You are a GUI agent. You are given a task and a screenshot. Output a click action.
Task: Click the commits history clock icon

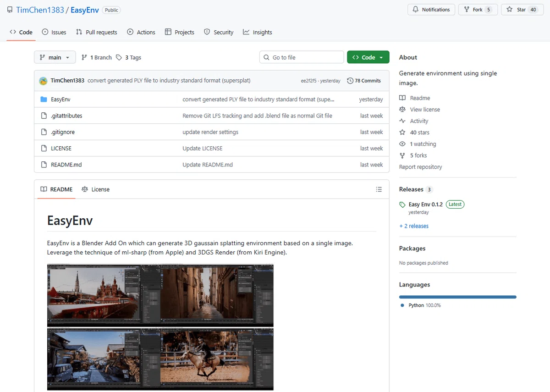(x=350, y=81)
